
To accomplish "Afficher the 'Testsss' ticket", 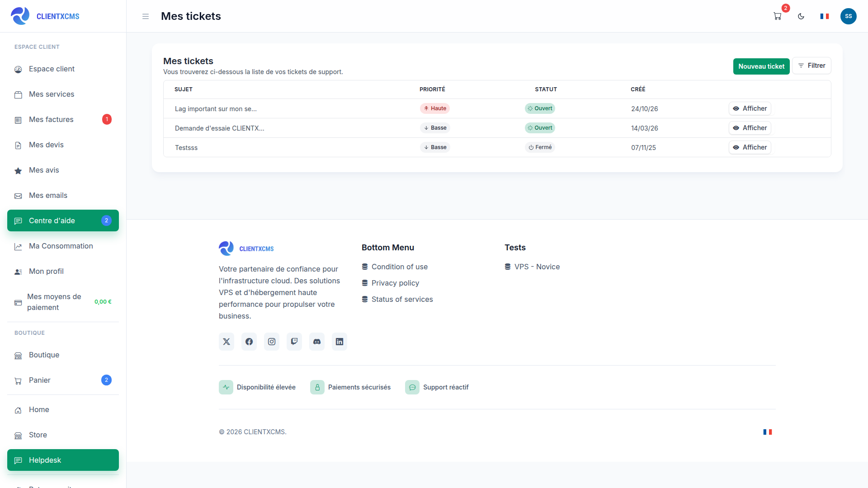I will click(750, 147).
